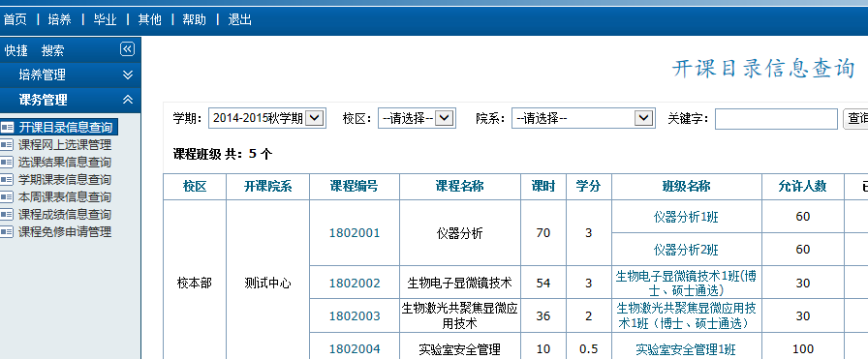868x359 pixels.
Task: Open the 帮助 menu item
Action: pyautogui.click(x=195, y=20)
